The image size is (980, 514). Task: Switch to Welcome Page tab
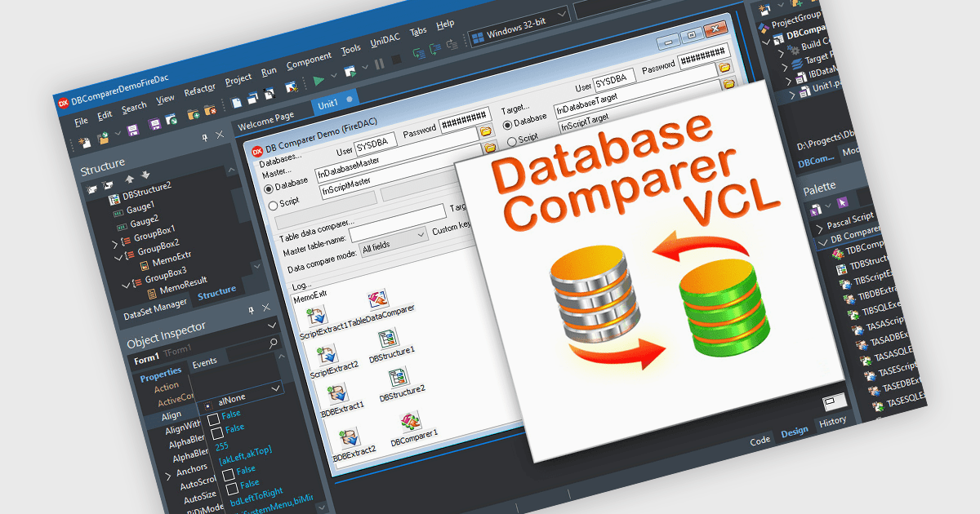click(265, 122)
